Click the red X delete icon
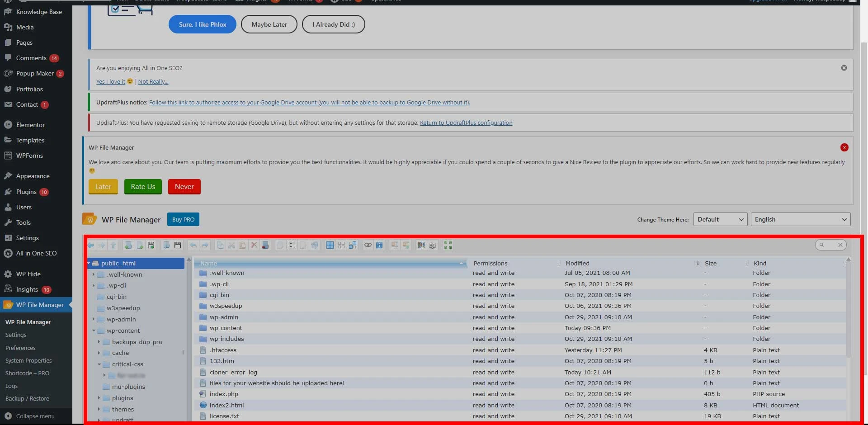This screenshot has width=868, height=425. 254,245
